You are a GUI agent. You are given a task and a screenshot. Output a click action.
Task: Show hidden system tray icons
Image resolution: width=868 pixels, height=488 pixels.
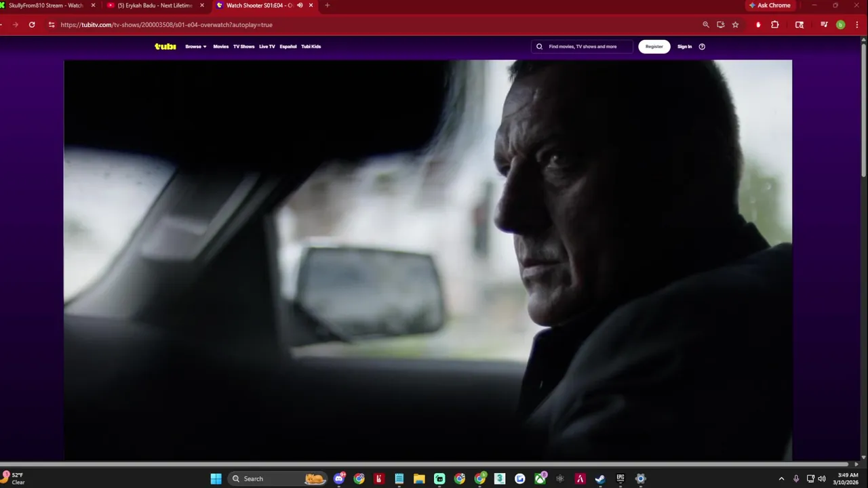[781, 479]
